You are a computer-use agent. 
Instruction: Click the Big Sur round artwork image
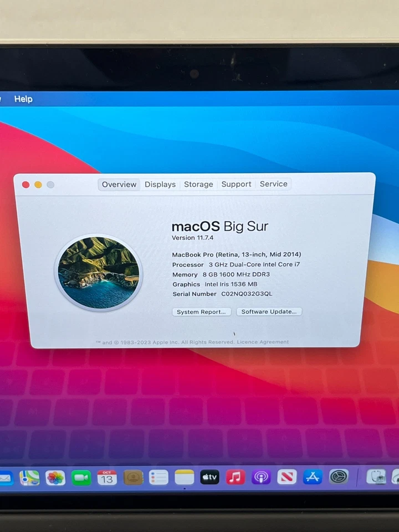99,273
